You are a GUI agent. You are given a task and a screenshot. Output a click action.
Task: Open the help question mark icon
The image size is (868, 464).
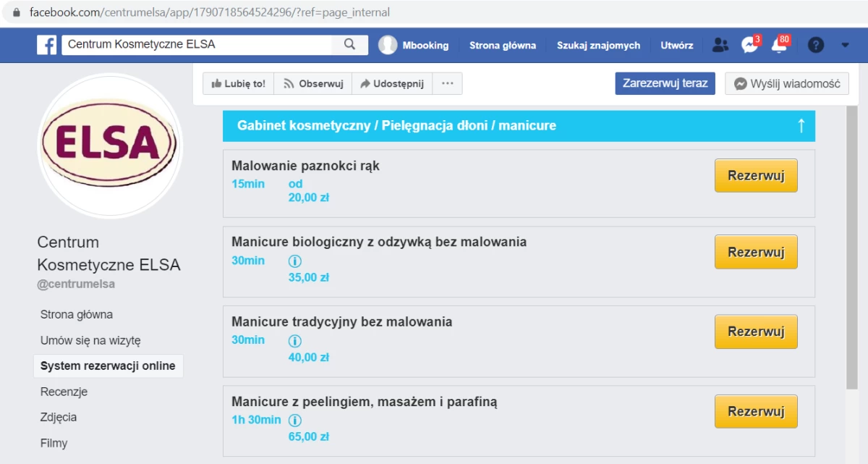pos(816,45)
